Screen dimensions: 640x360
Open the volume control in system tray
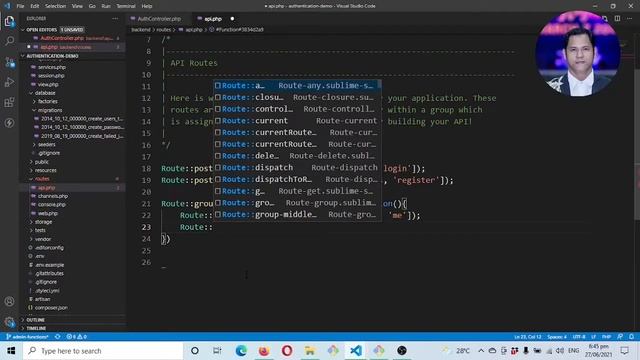[560, 351]
